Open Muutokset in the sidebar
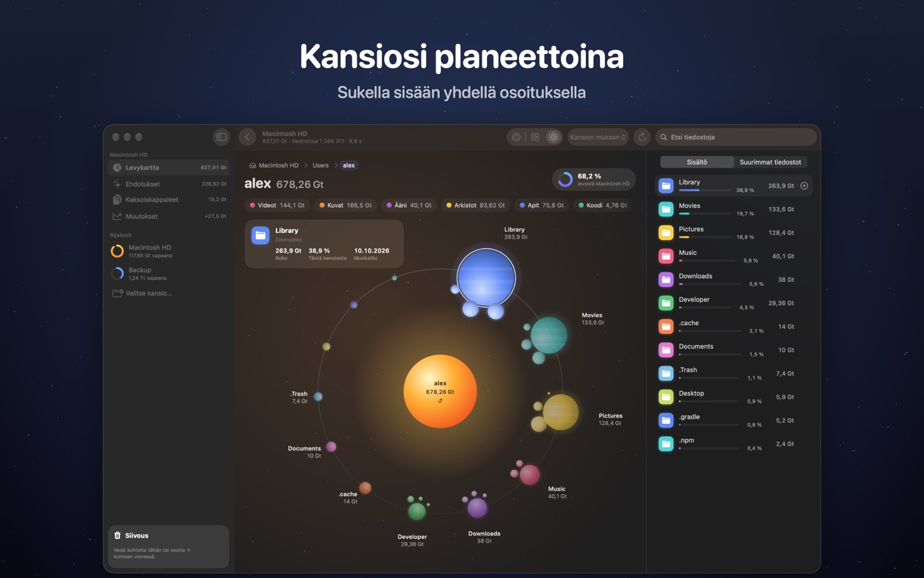Viewport: 924px width, 578px height. [x=169, y=216]
